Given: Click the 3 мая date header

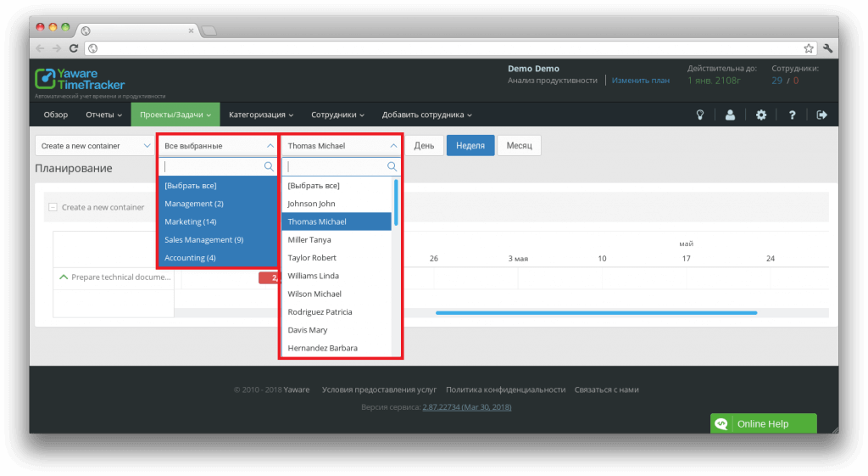Looking at the screenshot, I should (518, 258).
